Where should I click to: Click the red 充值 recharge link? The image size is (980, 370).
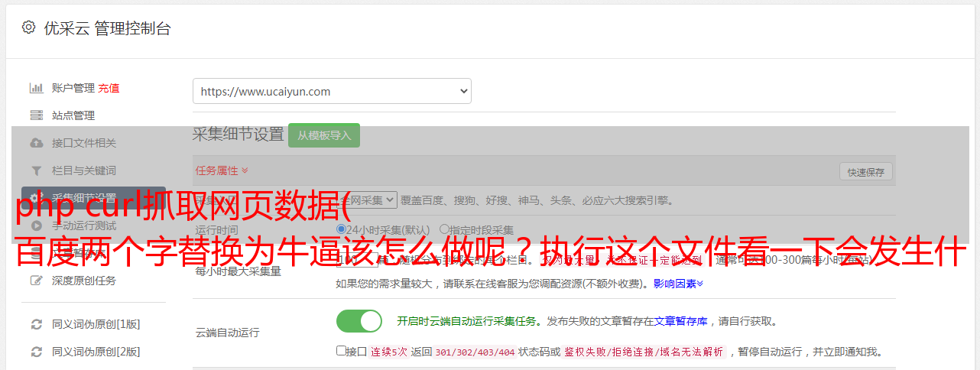tap(109, 88)
